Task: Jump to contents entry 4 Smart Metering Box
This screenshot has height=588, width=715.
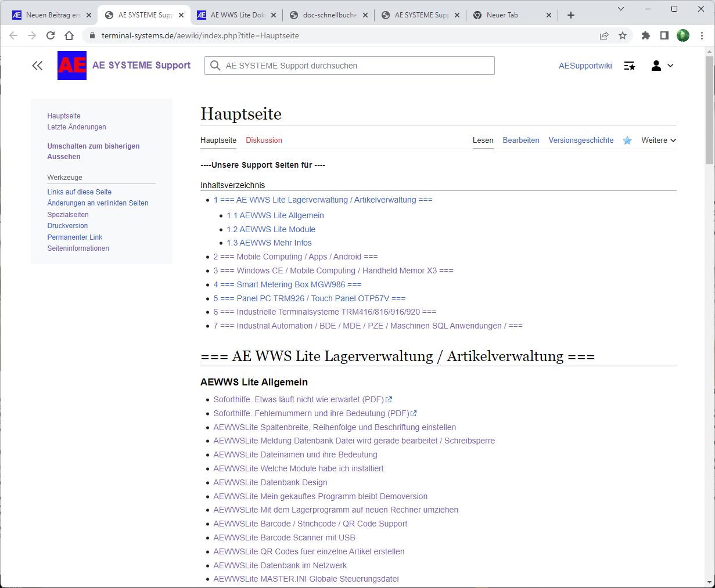Action: [x=288, y=284]
